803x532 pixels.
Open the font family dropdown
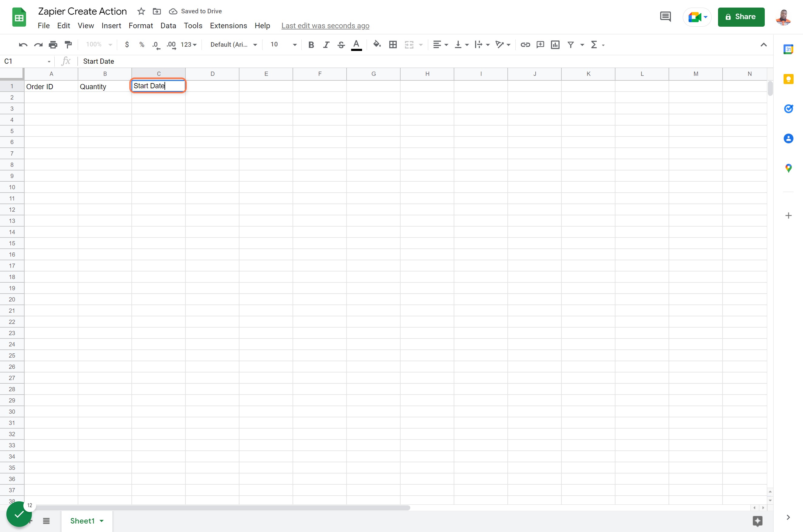click(x=233, y=45)
